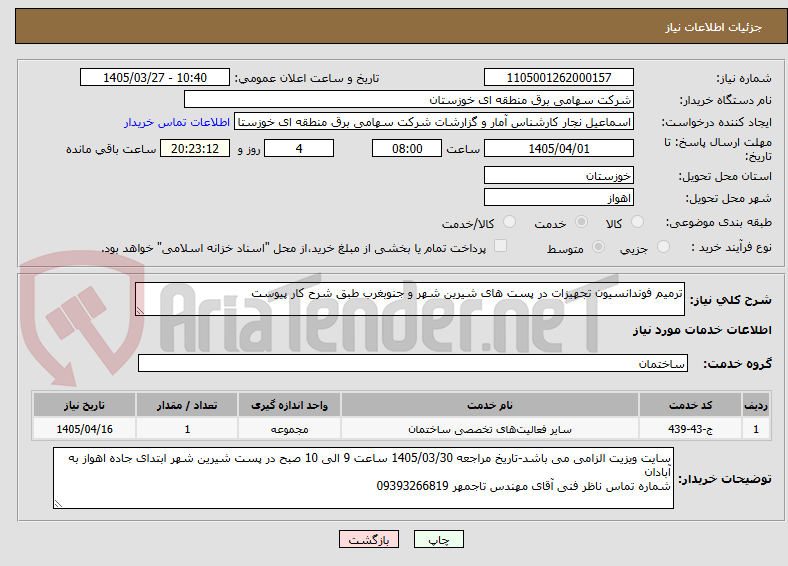Click the row number cell 1 under ردیف

click(756, 429)
